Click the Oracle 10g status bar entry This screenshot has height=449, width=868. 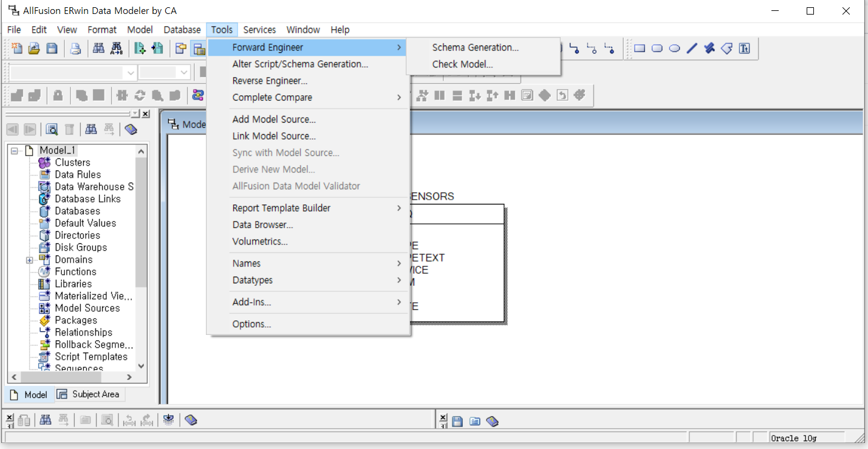[x=806, y=437]
